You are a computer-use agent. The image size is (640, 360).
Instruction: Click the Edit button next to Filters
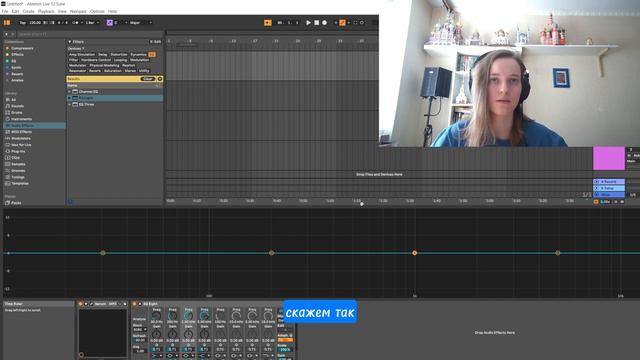(x=156, y=42)
